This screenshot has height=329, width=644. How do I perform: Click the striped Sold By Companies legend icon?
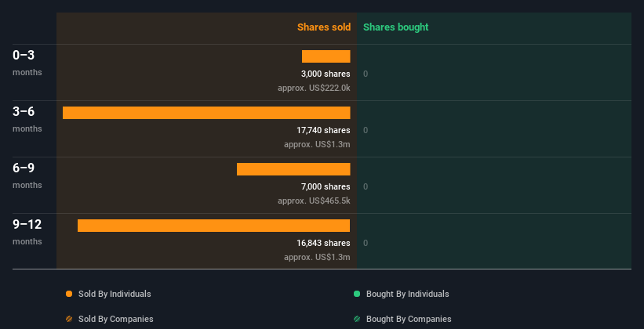click(x=69, y=319)
